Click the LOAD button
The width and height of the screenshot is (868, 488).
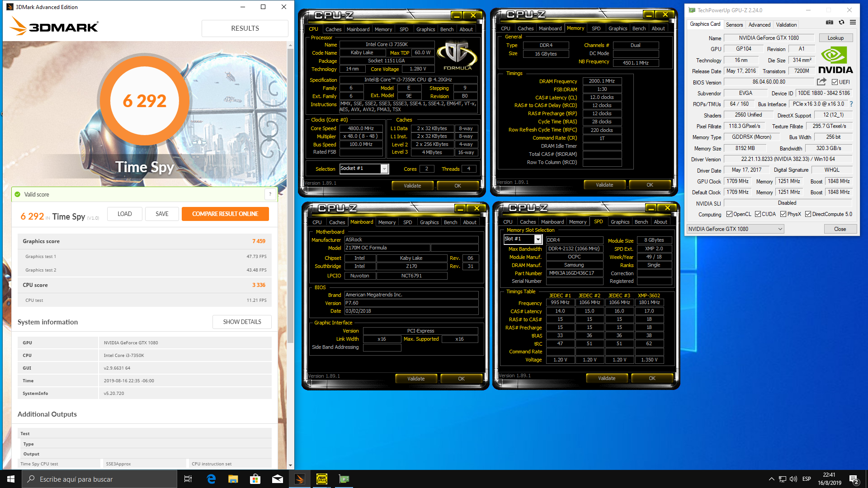click(x=125, y=214)
